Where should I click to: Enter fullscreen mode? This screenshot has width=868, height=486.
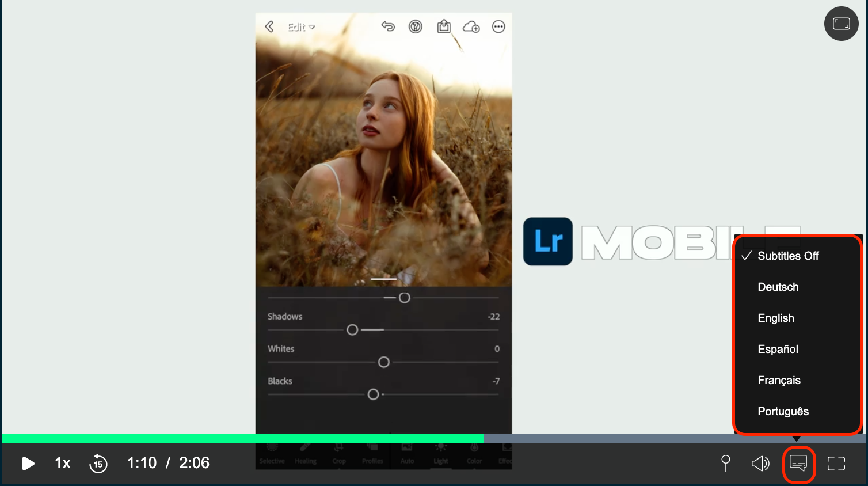(836, 464)
